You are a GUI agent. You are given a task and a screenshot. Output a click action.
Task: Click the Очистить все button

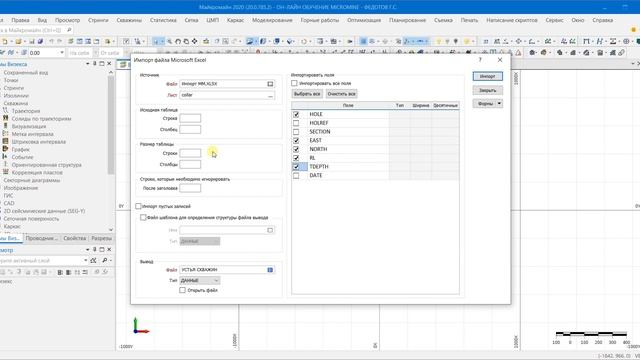341,94
